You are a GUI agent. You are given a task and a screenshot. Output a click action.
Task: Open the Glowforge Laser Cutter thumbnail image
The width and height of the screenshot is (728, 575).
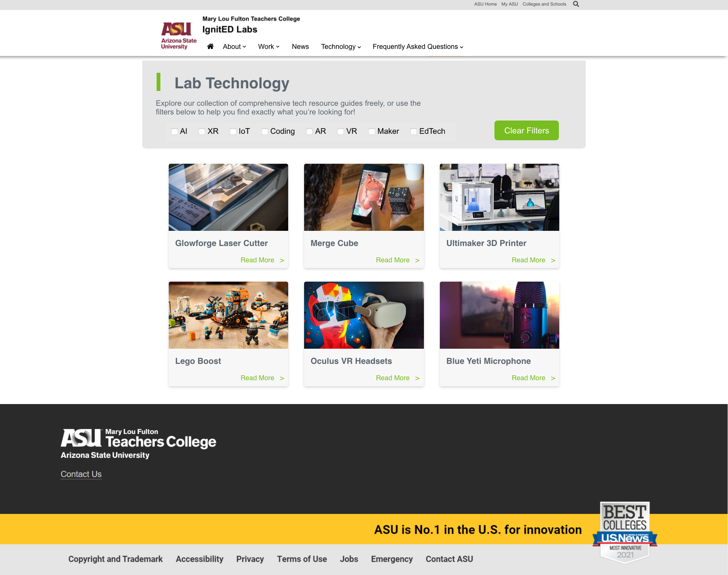click(x=228, y=197)
